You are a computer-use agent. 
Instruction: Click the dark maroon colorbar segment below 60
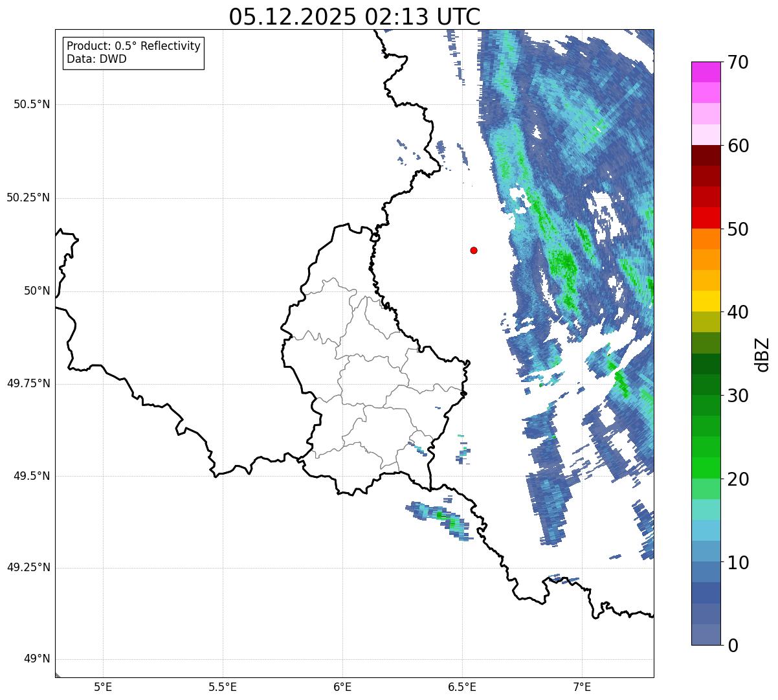706,155
